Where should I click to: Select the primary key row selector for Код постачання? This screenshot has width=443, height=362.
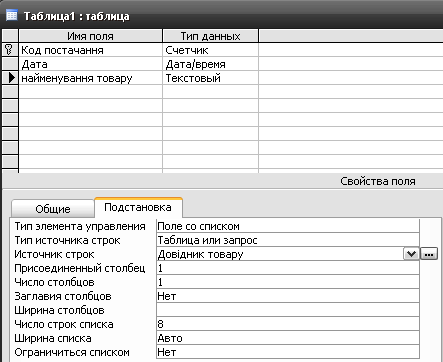tap(10, 50)
